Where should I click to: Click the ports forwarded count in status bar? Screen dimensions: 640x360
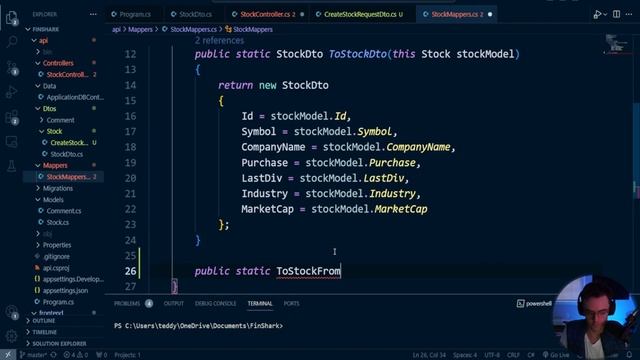tap(102, 355)
